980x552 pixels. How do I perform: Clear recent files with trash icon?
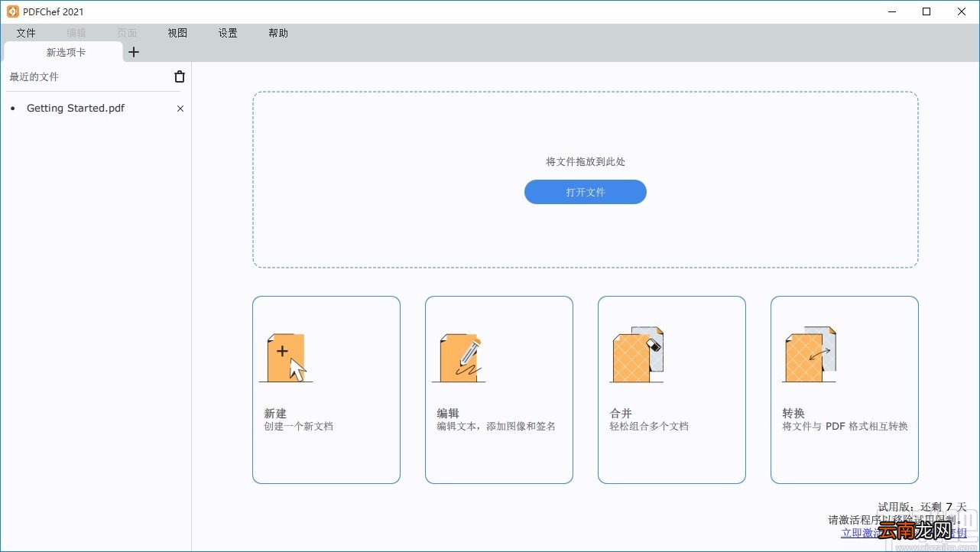tap(180, 76)
